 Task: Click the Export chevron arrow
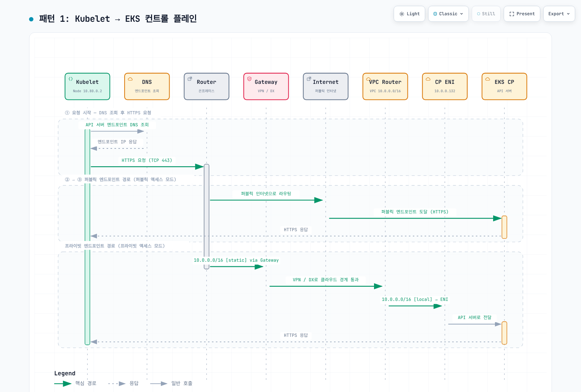point(568,14)
